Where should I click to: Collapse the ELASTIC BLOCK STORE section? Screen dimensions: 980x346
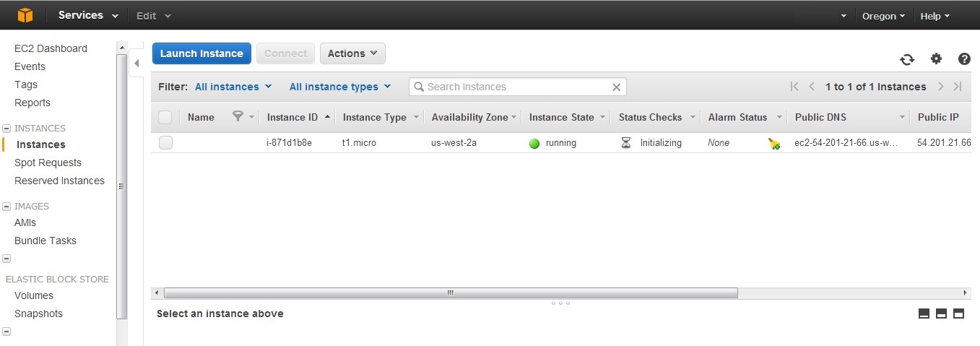(x=6, y=259)
